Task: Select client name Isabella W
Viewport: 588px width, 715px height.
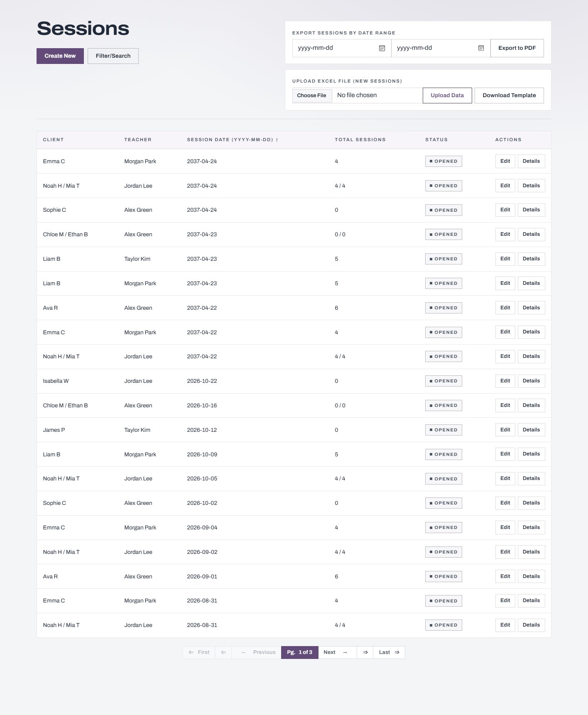Action: click(x=56, y=381)
